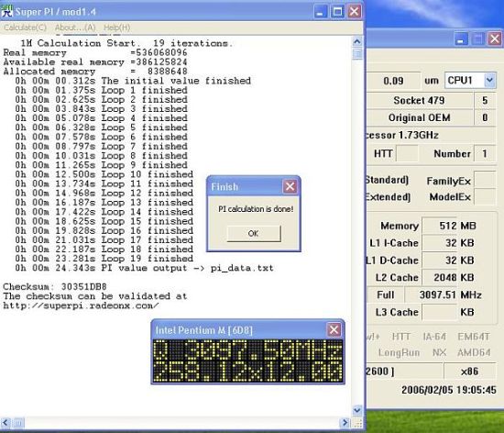Click the Checksum: 30351DB8 line

(x=55, y=286)
